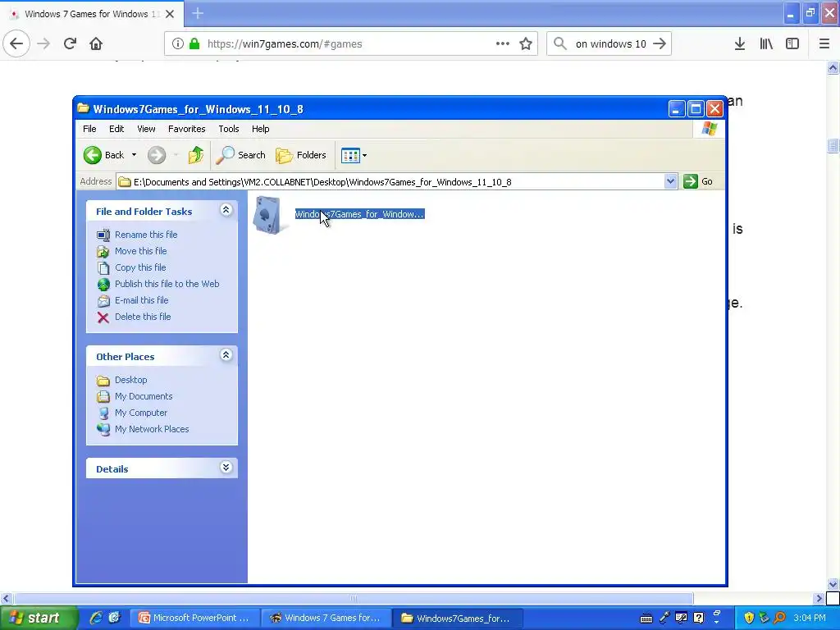Click the Explorer Forward arrow button
This screenshot has height=630, width=840.
point(157,155)
